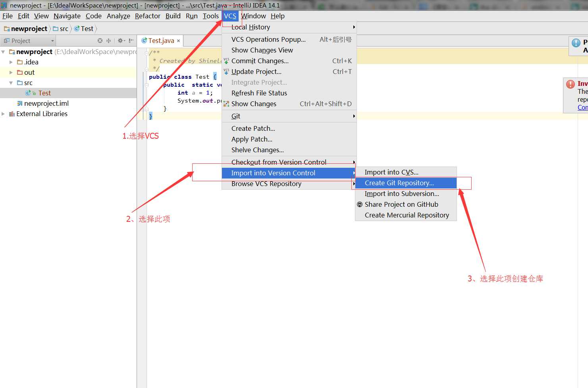Click the src folder icon in tree

(20, 83)
